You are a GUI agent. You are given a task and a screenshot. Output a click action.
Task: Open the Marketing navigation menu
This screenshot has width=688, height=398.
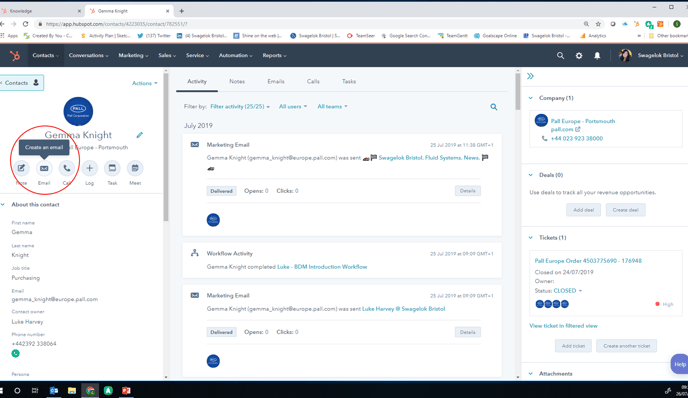pos(133,55)
